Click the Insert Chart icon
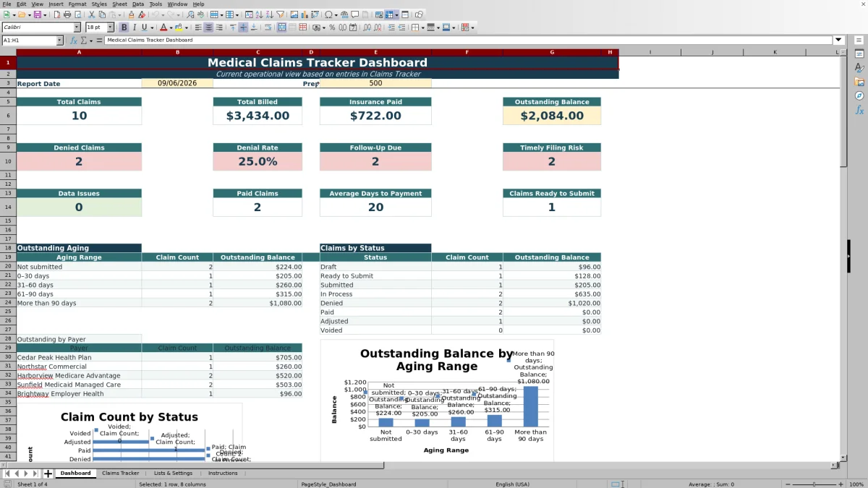The height and width of the screenshot is (488, 868). pos(304,14)
